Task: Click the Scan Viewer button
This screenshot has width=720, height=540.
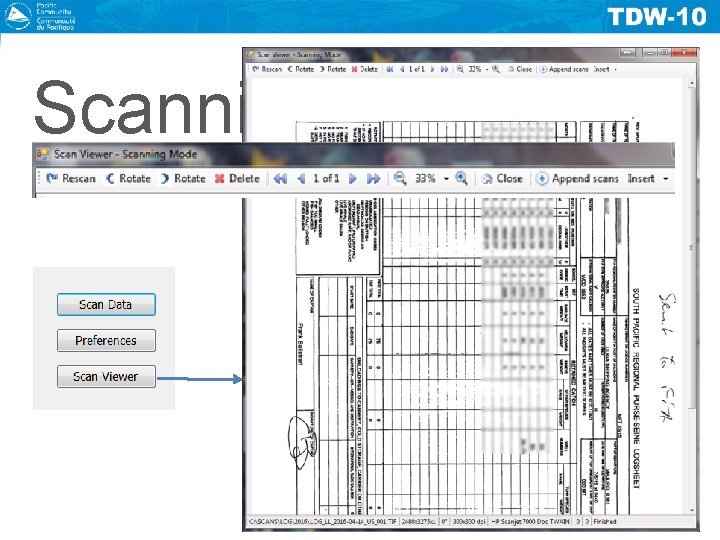Action: 106,377
